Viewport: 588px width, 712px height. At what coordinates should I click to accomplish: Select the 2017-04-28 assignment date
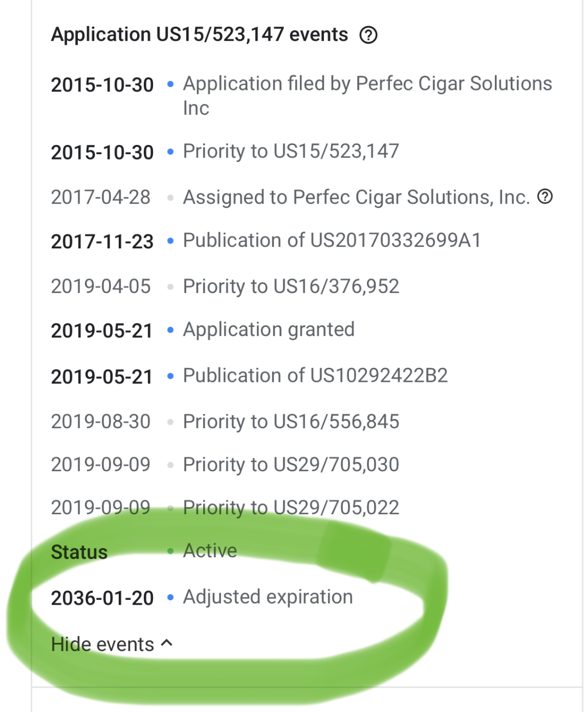click(x=101, y=197)
